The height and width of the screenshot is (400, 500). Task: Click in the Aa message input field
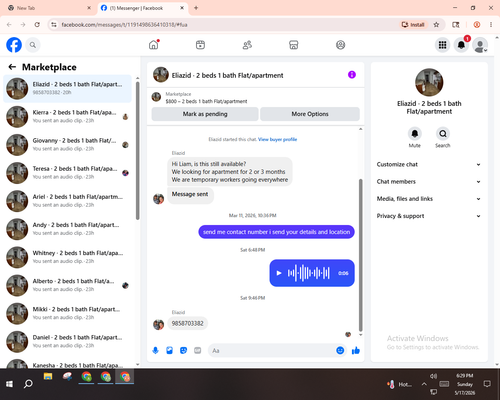point(272,350)
